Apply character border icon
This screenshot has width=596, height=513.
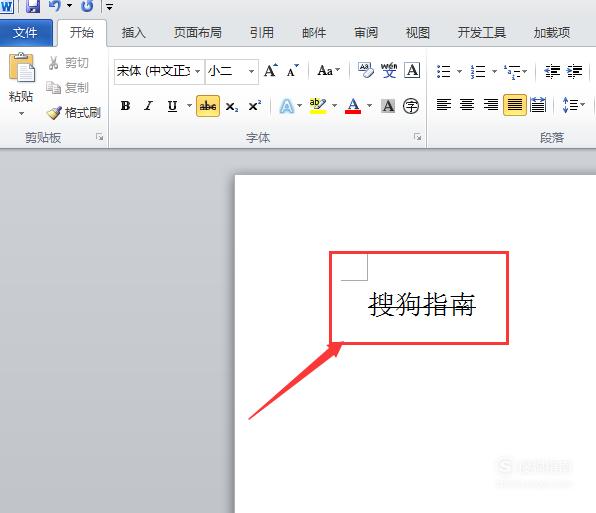click(412, 70)
